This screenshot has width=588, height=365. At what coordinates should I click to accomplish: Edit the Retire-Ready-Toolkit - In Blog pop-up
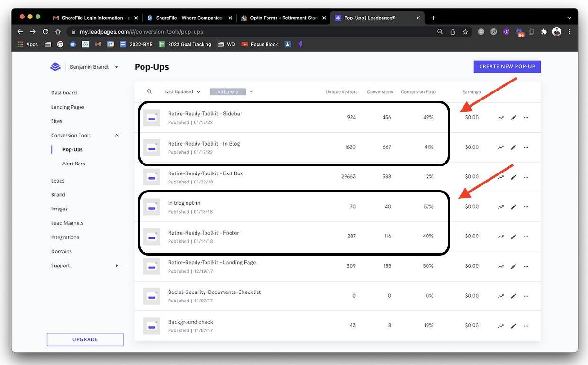513,147
